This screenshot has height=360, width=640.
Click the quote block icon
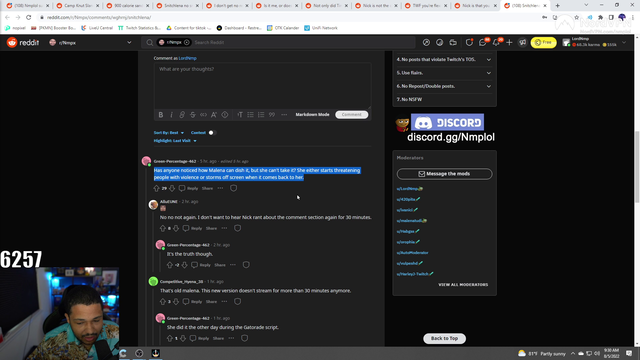[272, 115]
